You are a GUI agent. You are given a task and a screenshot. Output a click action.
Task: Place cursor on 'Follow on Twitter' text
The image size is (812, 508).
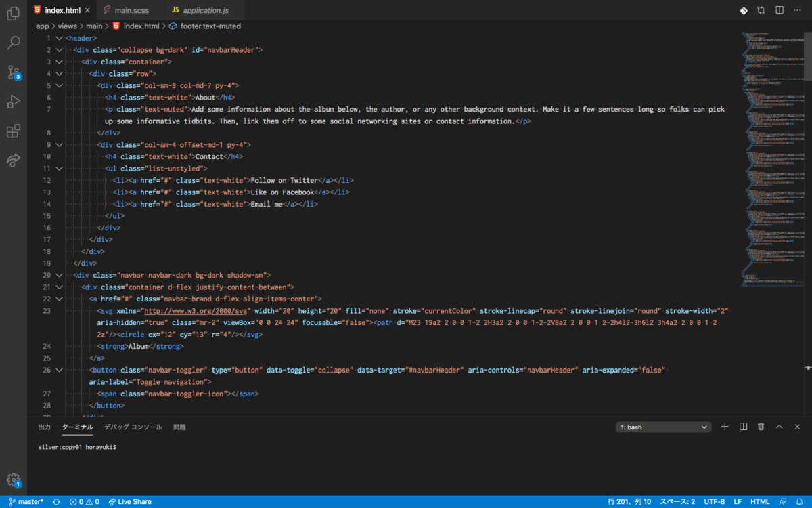tap(284, 180)
